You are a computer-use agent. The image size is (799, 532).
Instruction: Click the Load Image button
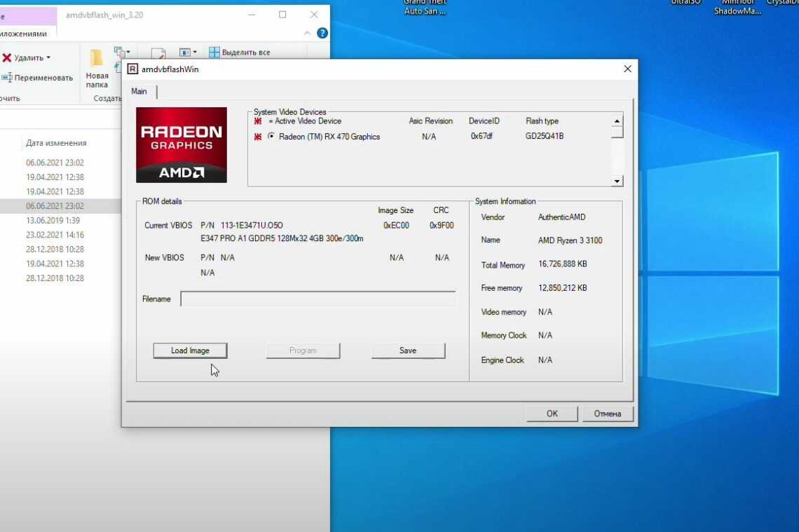pyautogui.click(x=190, y=350)
